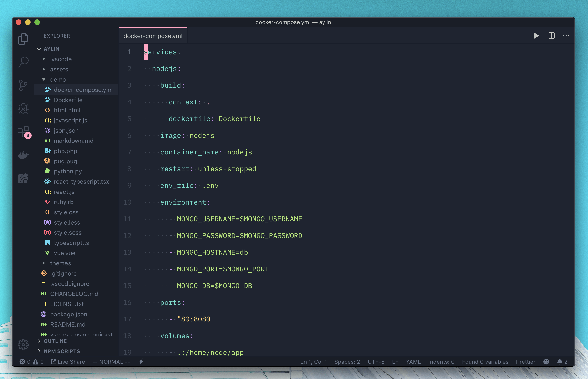588x379 pixels.
Task: Open the Debug view bug icon
Action: [x=23, y=109]
